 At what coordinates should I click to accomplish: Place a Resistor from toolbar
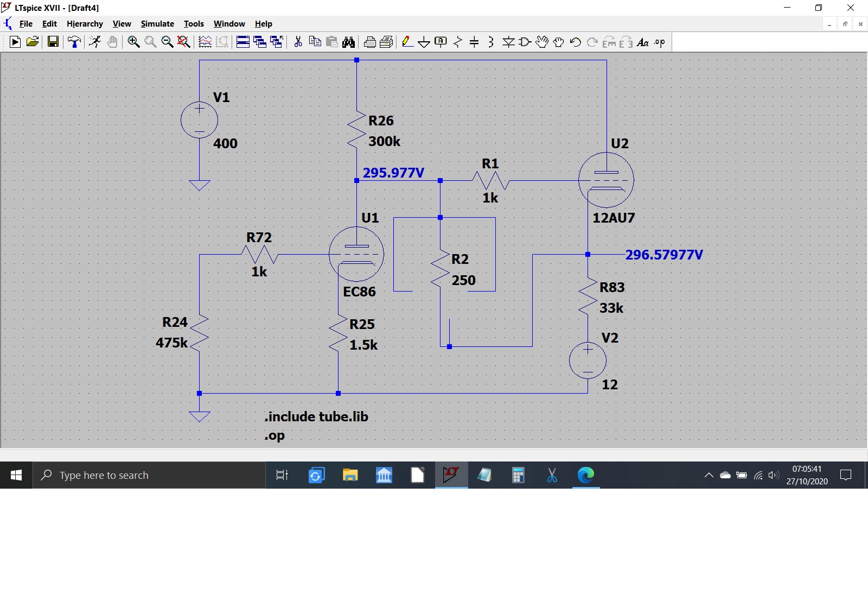coord(458,42)
